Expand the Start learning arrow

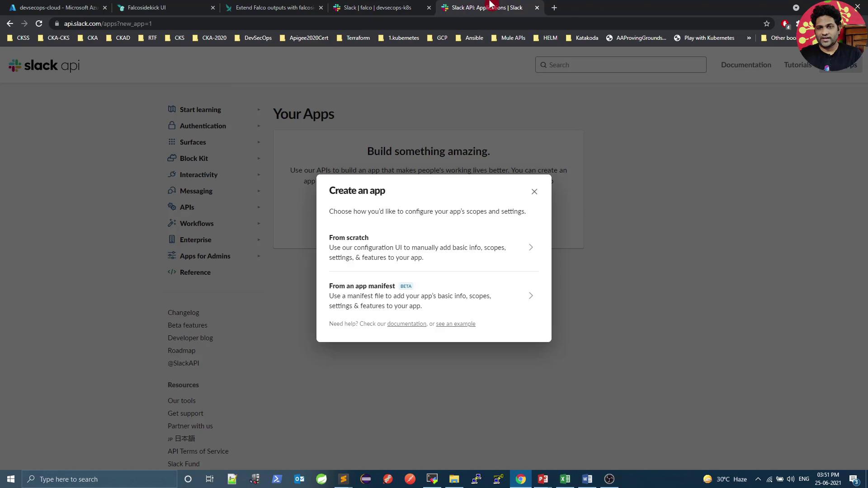tap(259, 110)
